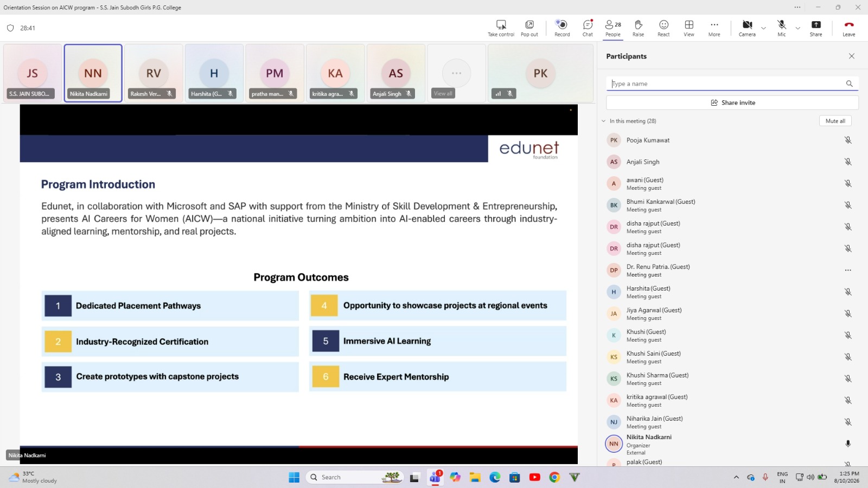Viewport: 868px width, 488px height.
Task: Close the Participants panel
Action: [852, 56]
